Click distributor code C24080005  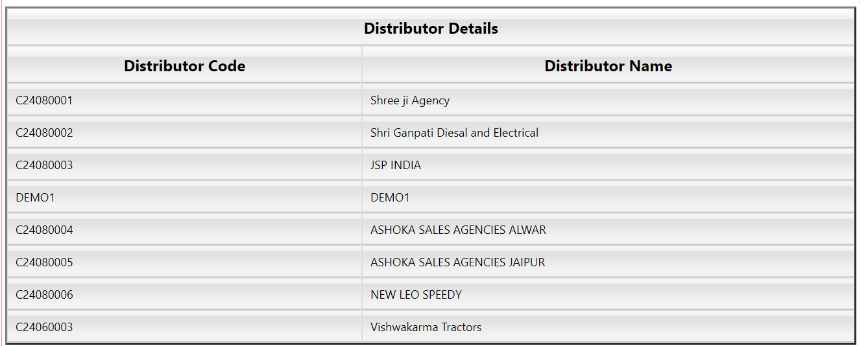point(44,262)
